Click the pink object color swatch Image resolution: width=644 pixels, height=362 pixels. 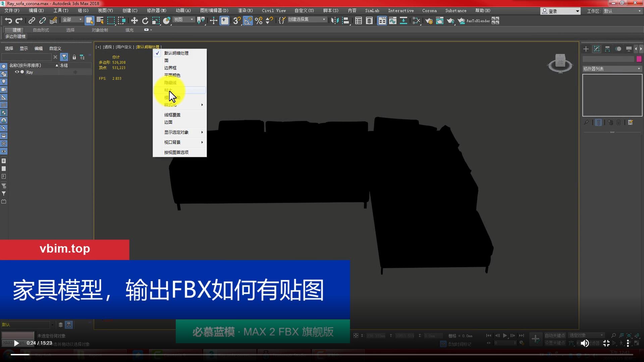coord(639,59)
